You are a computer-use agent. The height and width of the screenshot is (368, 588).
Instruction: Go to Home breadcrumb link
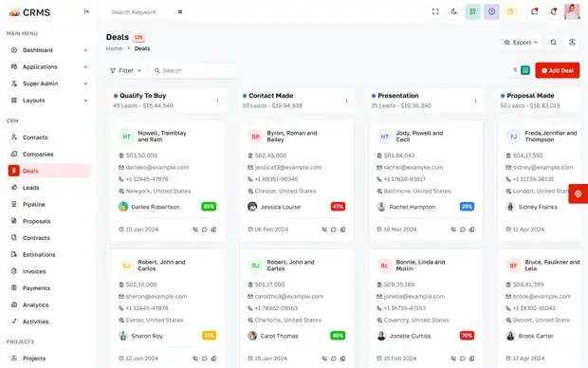coord(114,48)
